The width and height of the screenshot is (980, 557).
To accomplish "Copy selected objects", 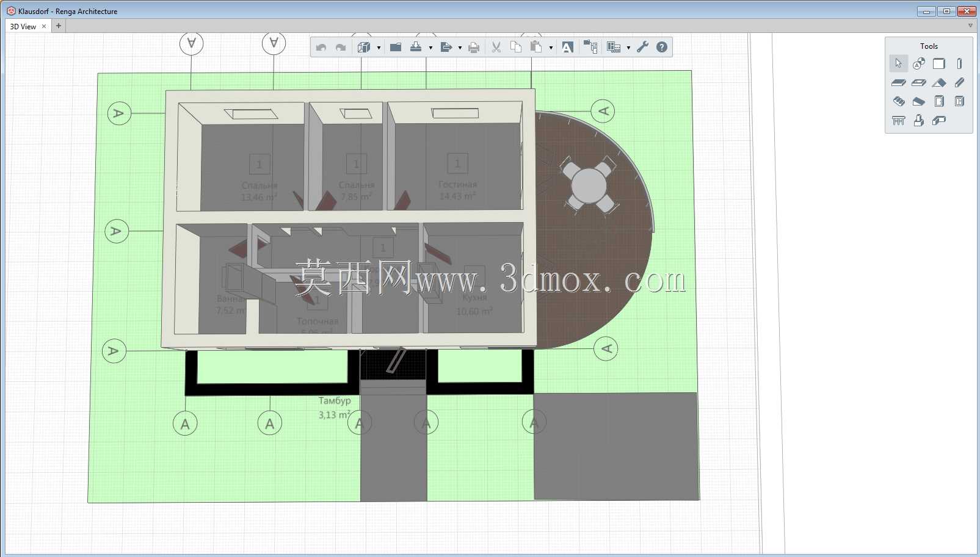I will (x=516, y=47).
